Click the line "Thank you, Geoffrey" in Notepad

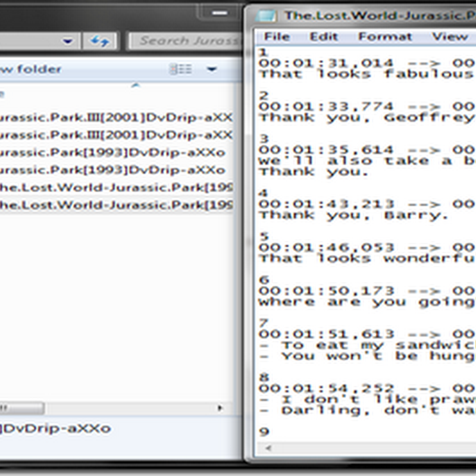(x=367, y=118)
